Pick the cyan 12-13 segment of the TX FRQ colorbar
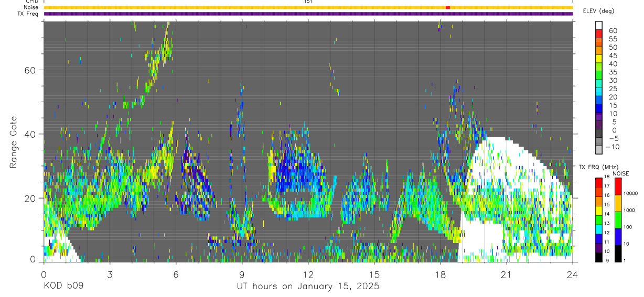This screenshot has width=644, height=297. pos(599,229)
